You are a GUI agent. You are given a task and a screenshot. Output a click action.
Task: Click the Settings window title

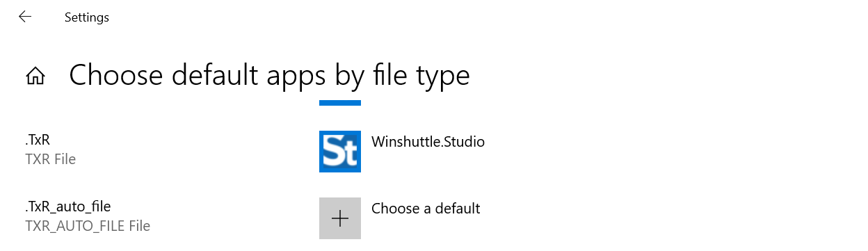point(87,17)
